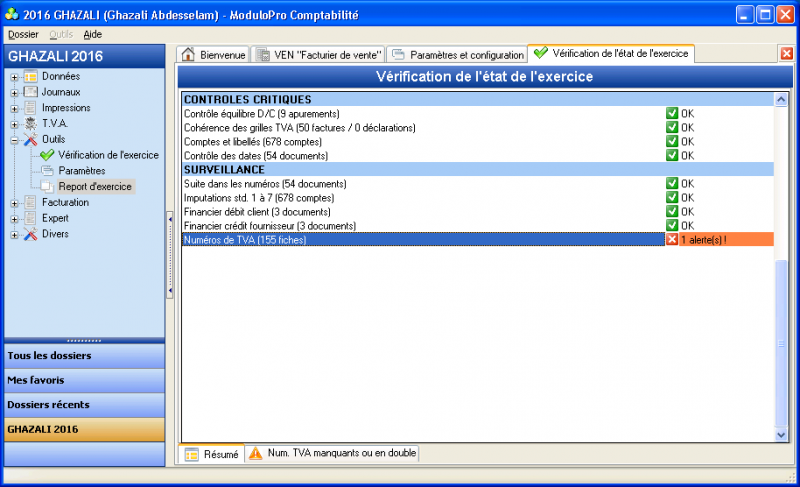Expand the Divers tree node
Image resolution: width=800 pixels, height=487 pixels.
point(14,236)
